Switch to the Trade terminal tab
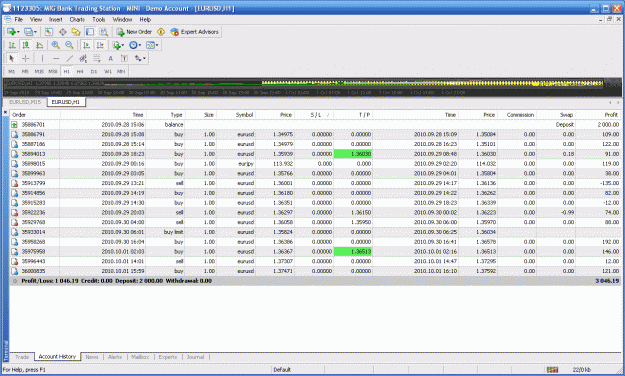Image resolution: width=625 pixels, height=376 pixels. tap(22, 357)
